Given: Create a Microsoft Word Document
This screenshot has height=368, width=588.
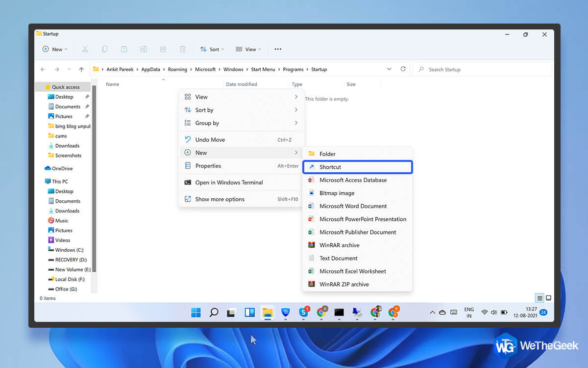Looking at the screenshot, I should click(x=358, y=206).
